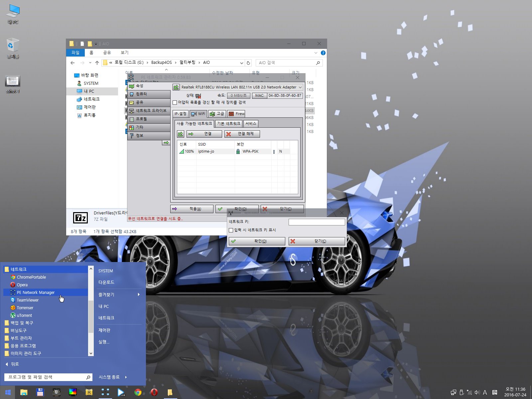Click the 적용(A) apply button
The width and height of the screenshot is (532, 399).
[x=192, y=209]
